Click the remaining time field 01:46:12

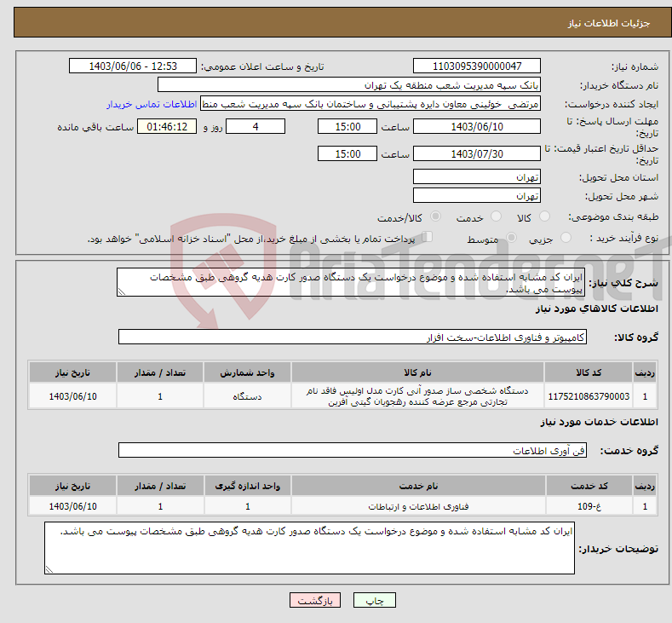[167, 126]
